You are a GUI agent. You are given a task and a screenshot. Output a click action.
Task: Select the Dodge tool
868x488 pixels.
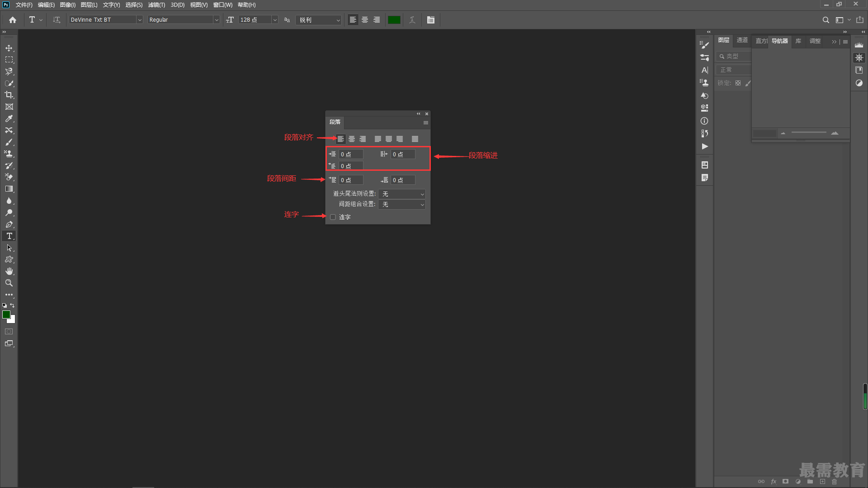[9, 212]
